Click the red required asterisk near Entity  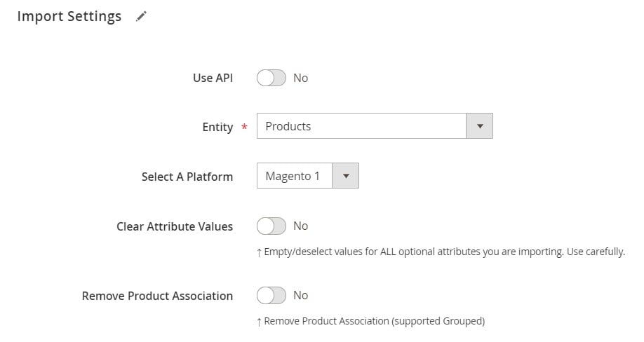[244, 128]
